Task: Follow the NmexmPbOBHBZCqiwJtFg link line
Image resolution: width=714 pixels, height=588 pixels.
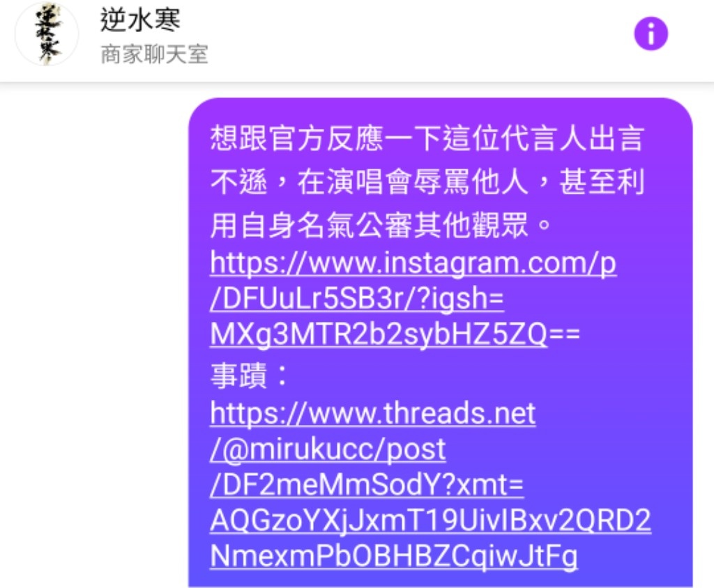Action: 394,556
